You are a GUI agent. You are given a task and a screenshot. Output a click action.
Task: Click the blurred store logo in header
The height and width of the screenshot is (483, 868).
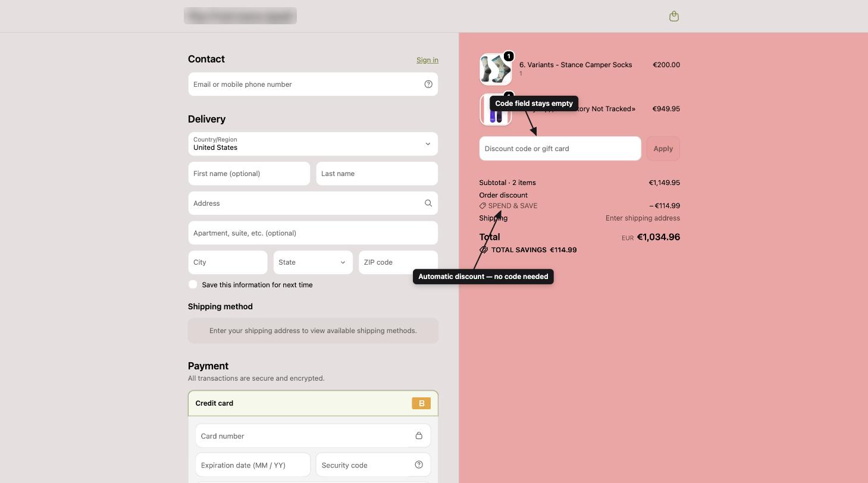[x=240, y=16]
